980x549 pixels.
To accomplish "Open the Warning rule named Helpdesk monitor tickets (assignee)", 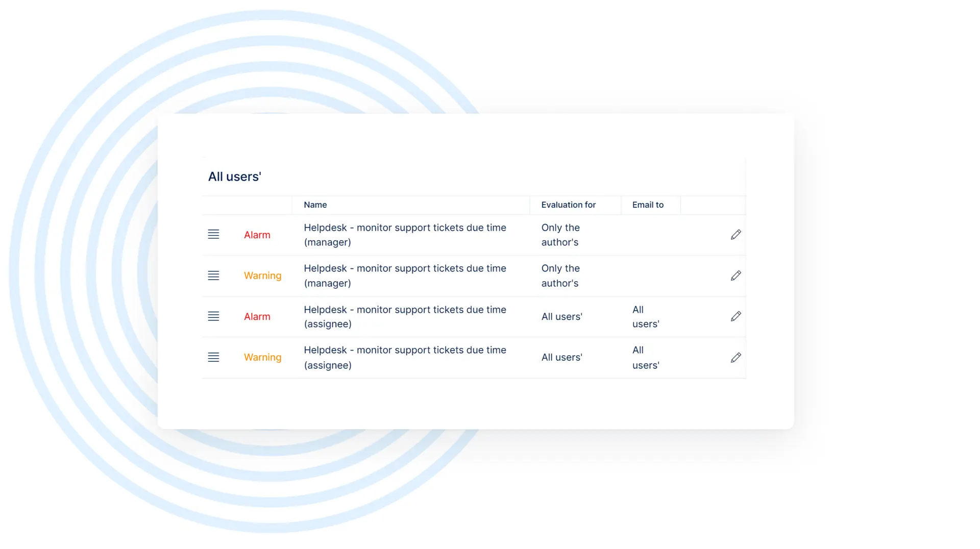I will point(405,358).
